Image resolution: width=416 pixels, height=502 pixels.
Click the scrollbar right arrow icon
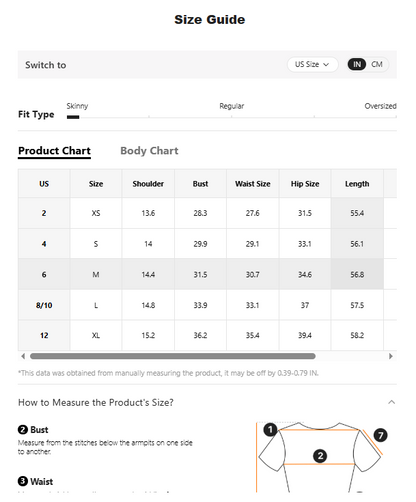click(391, 356)
